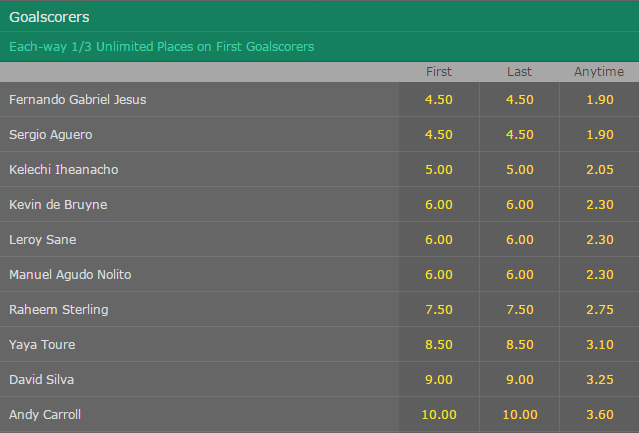The height and width of the screenshot is (433, 639).
Task: Click the Last column header
Action: pos(520,72)
